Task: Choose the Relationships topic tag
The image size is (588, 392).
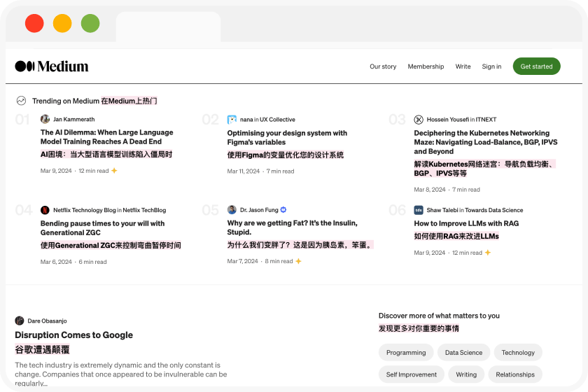Action: tap(515, 374)
